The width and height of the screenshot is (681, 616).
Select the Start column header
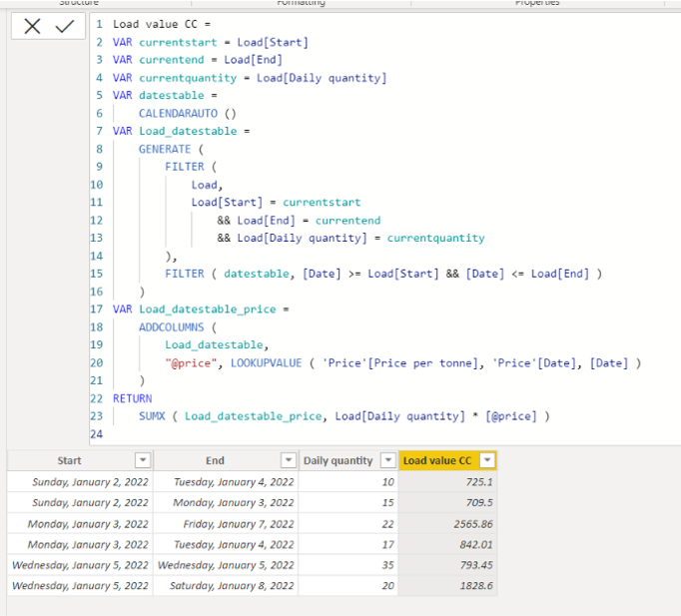tap(70, 460)
